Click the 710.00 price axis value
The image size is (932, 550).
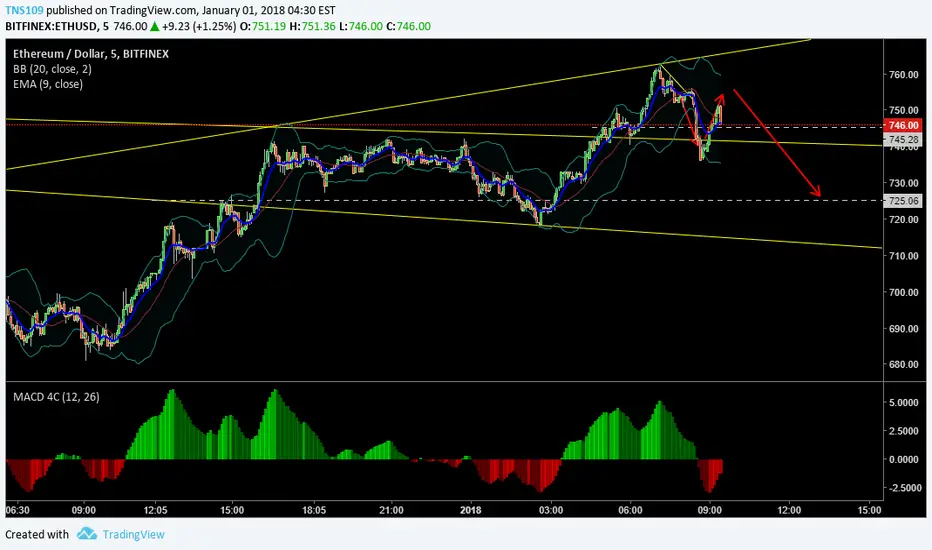903,256
